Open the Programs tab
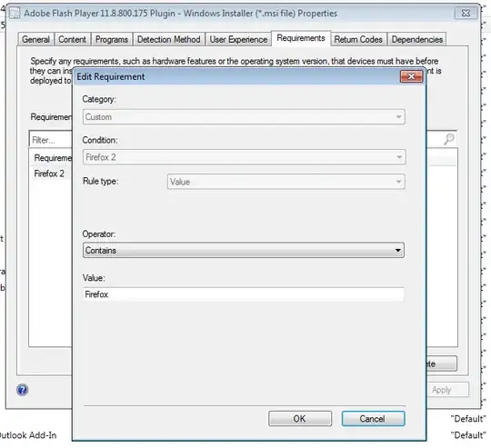The image size is (491, 448). pyautogui.click(x=112, y=39)
